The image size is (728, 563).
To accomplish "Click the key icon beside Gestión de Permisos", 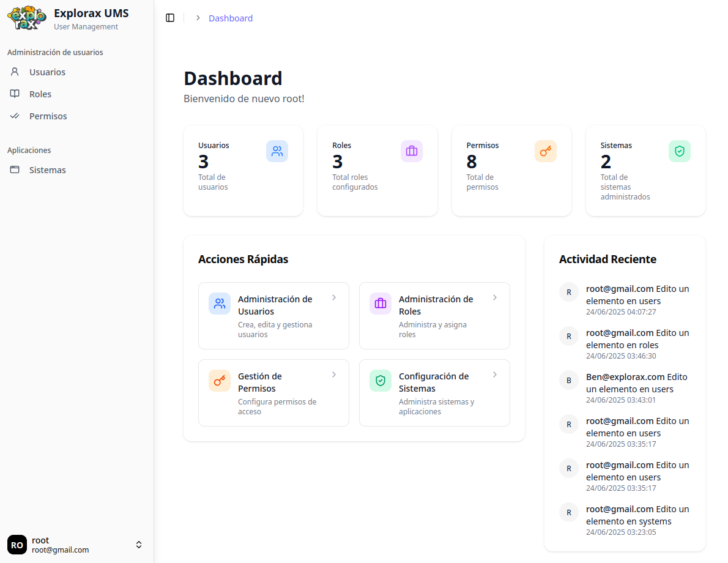I will tap(220, 381).
